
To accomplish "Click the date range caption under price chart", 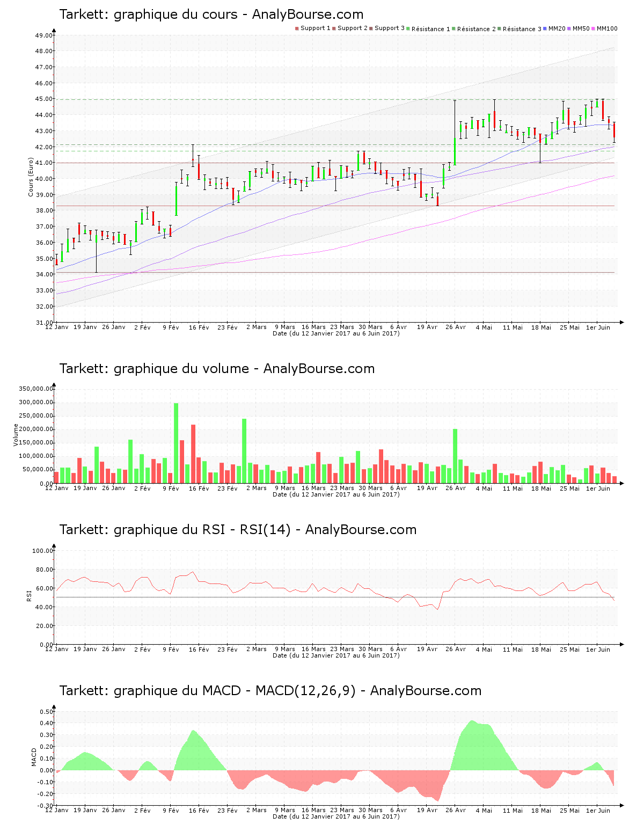I will pos(336,333).
